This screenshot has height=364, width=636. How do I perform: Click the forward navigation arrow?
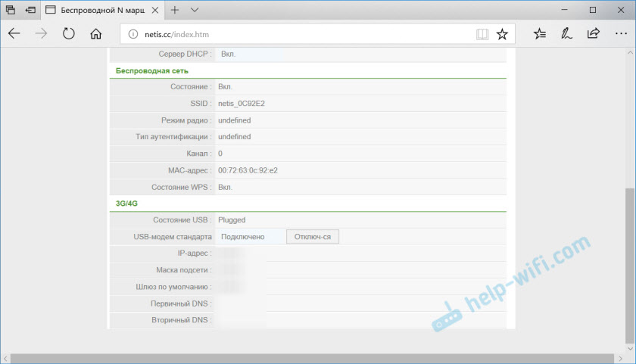point(42,34)
